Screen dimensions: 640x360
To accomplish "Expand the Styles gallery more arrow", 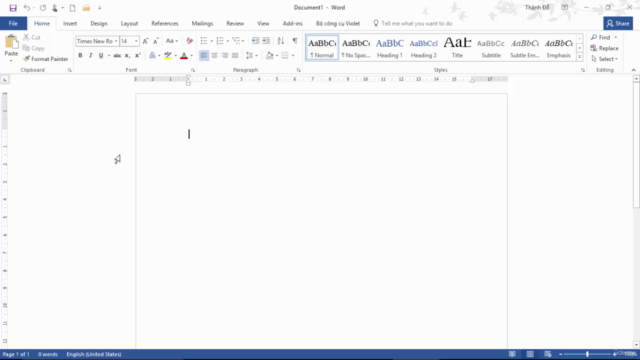I will 580,58.
